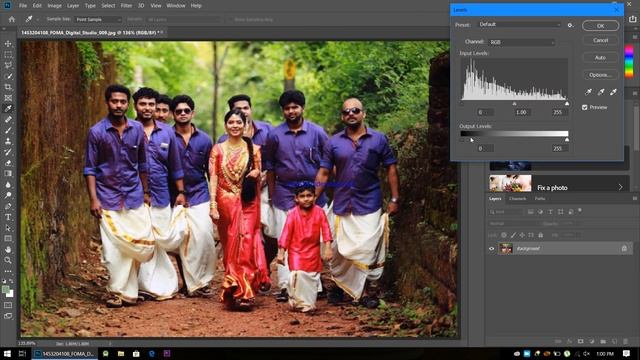Click the Home icon in options bar

click(12, 19)
